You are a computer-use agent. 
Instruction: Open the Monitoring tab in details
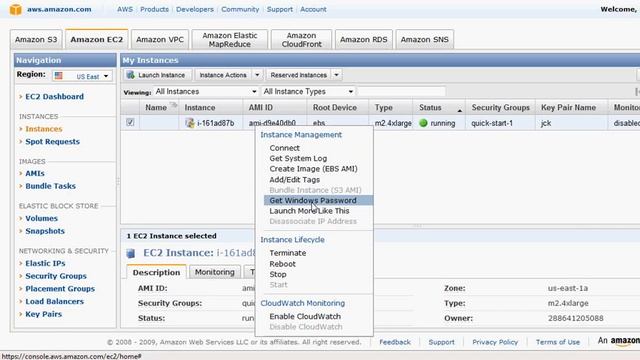pos(214,272)
